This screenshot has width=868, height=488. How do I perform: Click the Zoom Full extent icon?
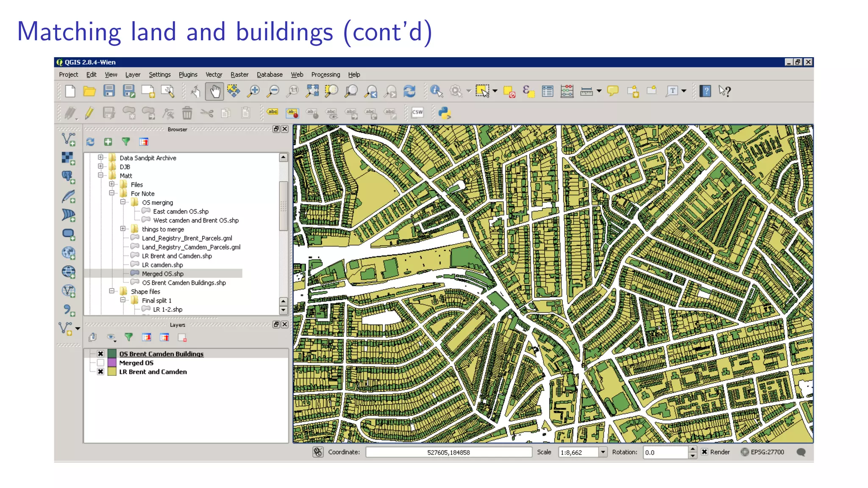click(312, 91)
